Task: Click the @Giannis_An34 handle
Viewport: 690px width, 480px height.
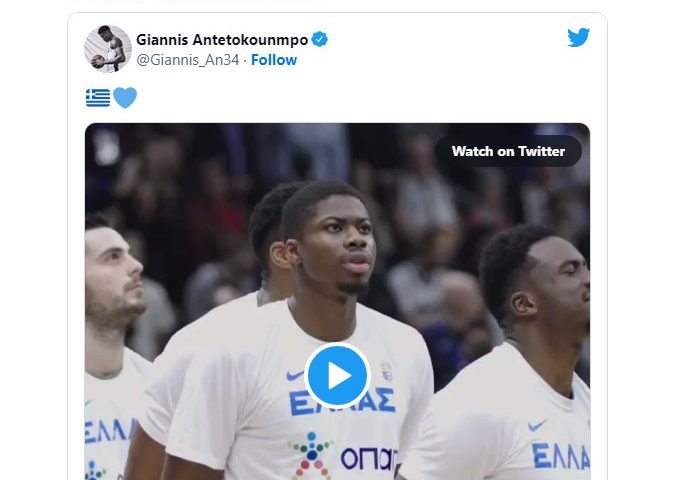Action: click(188, 60)
